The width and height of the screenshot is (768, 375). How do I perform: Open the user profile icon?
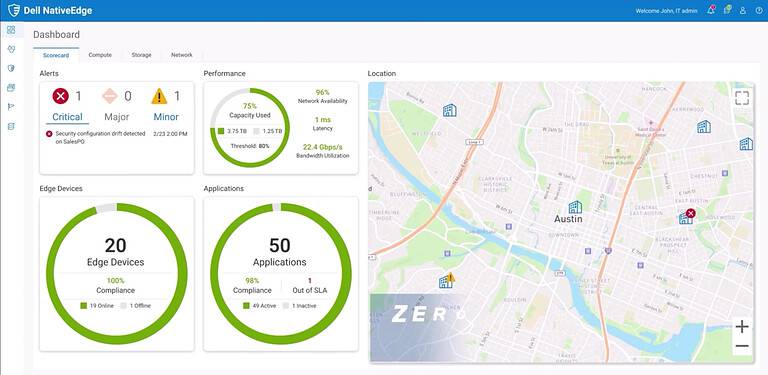[743, 10]
